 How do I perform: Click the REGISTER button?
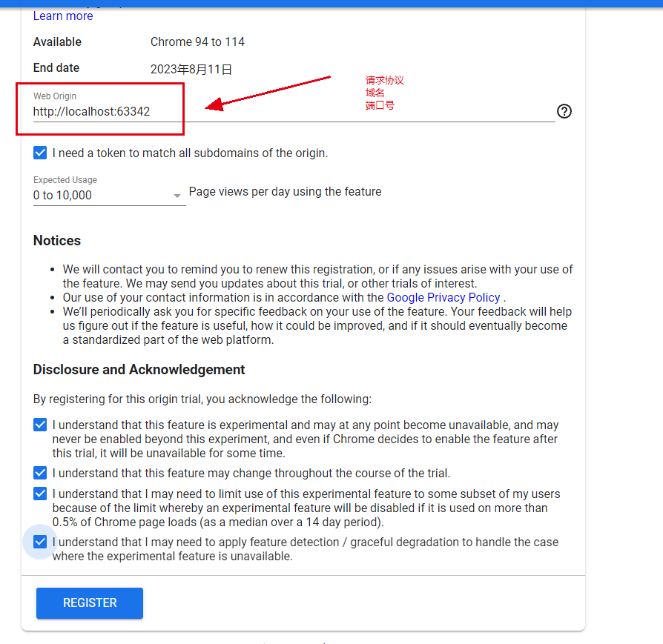click(90, 603)
